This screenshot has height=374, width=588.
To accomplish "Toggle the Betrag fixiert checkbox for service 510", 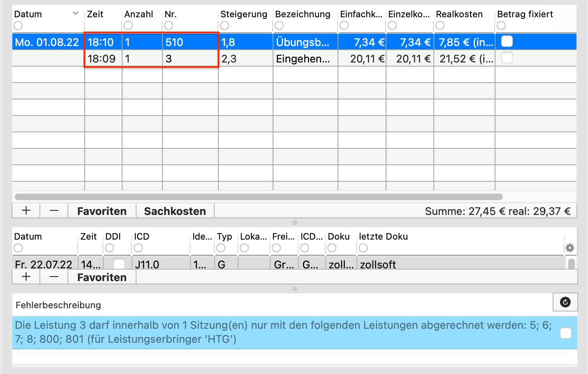I will coord(507,41).
